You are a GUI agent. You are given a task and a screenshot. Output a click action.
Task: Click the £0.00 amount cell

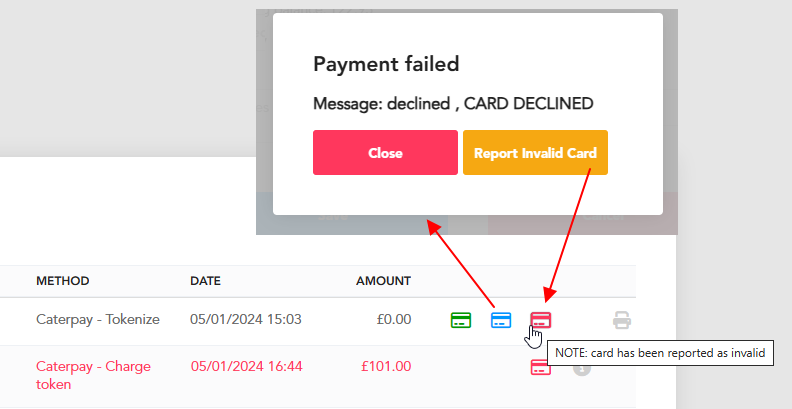394,319
